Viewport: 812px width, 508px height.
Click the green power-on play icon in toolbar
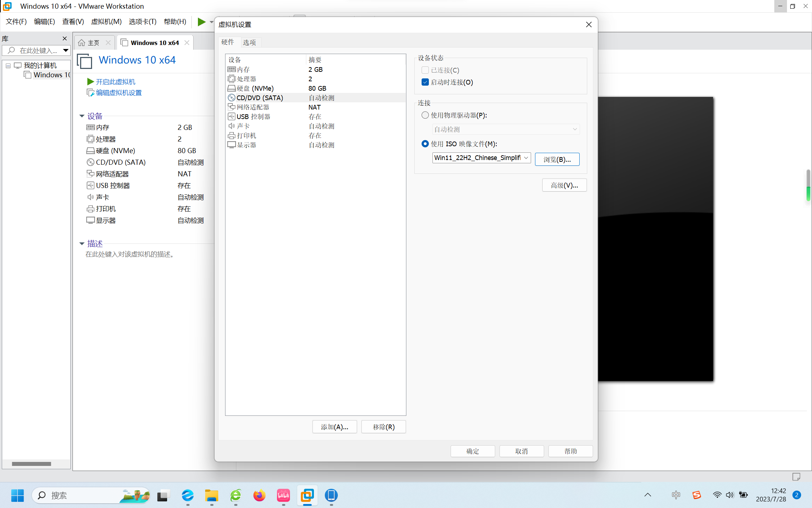pyautogui.click(x=201, y=22)
